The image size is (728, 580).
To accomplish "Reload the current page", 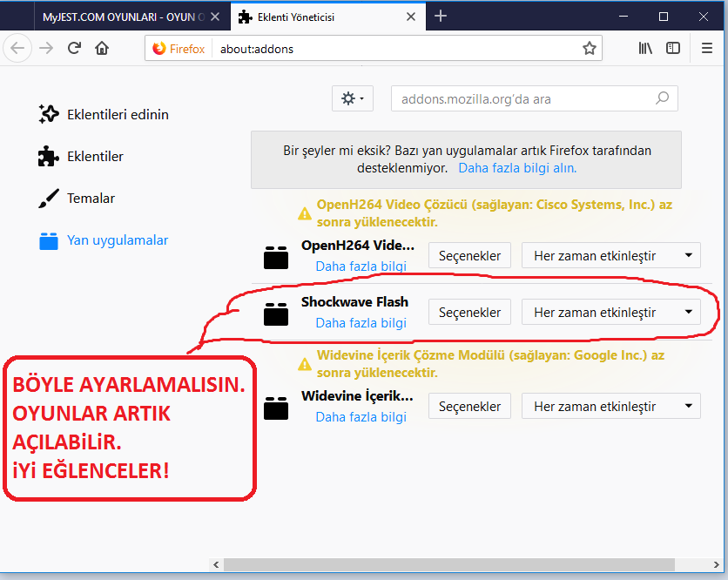I will point(74,48).
